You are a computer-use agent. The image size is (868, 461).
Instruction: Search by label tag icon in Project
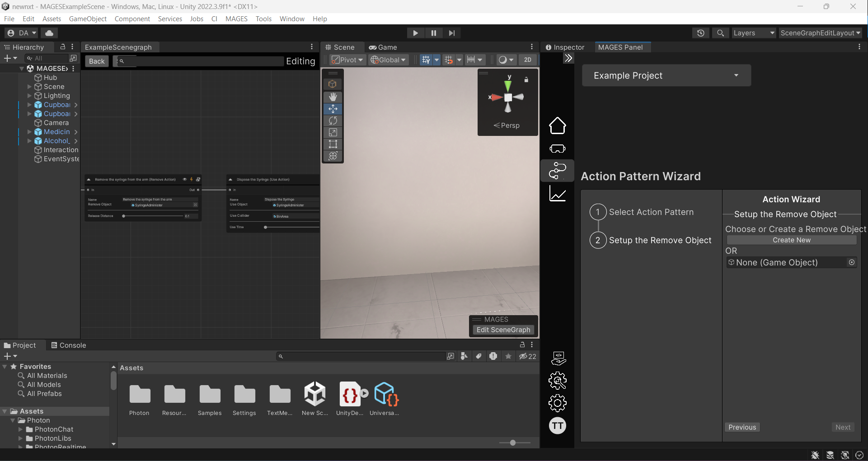[479, 356]
